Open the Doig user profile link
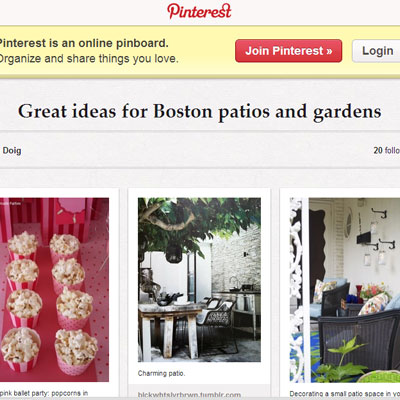400x400 pixels. (12, 150)
